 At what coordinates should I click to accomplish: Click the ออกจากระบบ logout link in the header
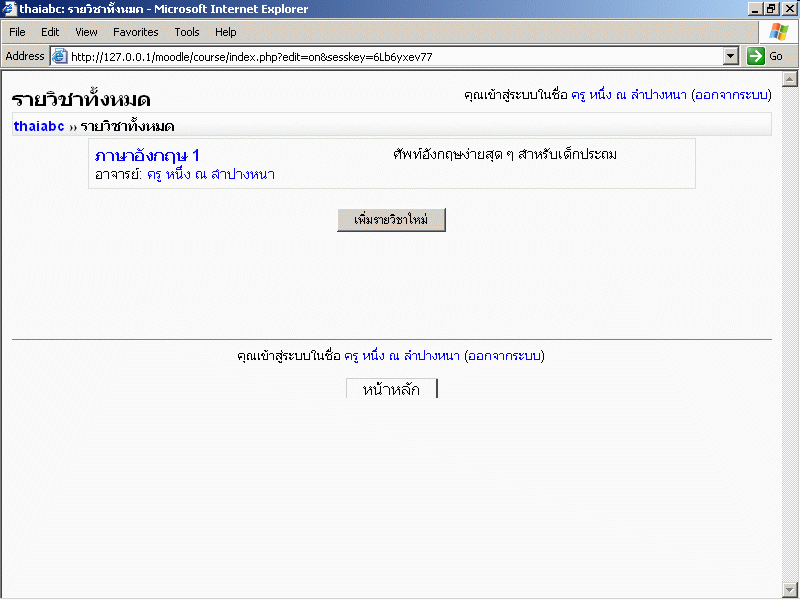point(731,95)
